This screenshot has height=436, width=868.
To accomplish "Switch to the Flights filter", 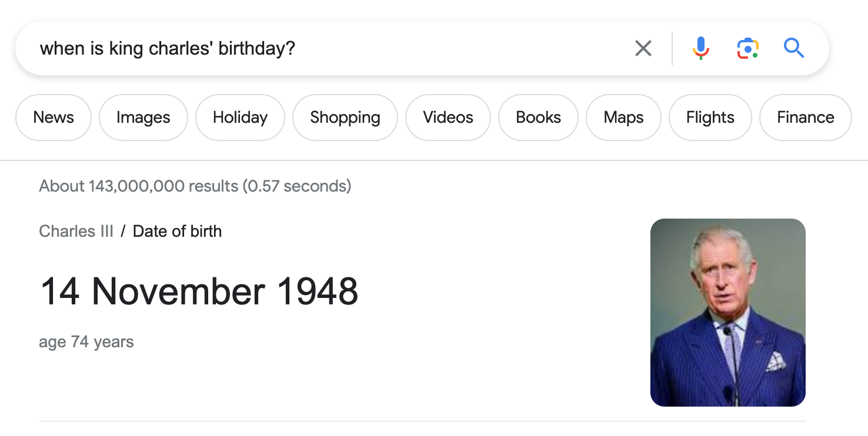I will click(710, 118).
